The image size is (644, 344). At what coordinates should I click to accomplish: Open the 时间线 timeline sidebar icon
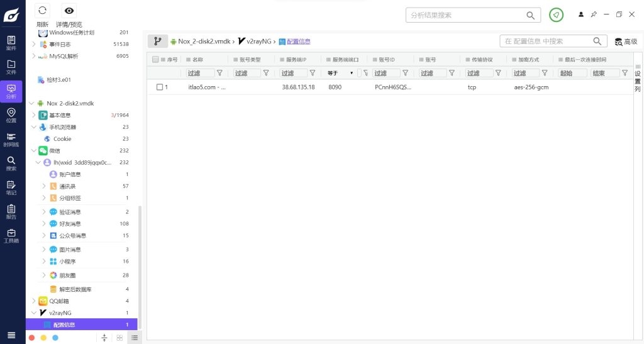(x=11, y=139)
